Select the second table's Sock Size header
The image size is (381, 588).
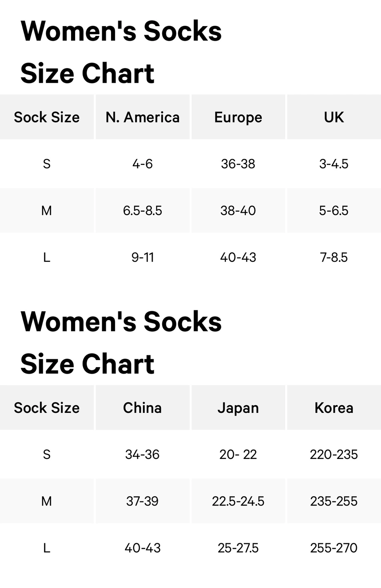click(x=47, y=408)
